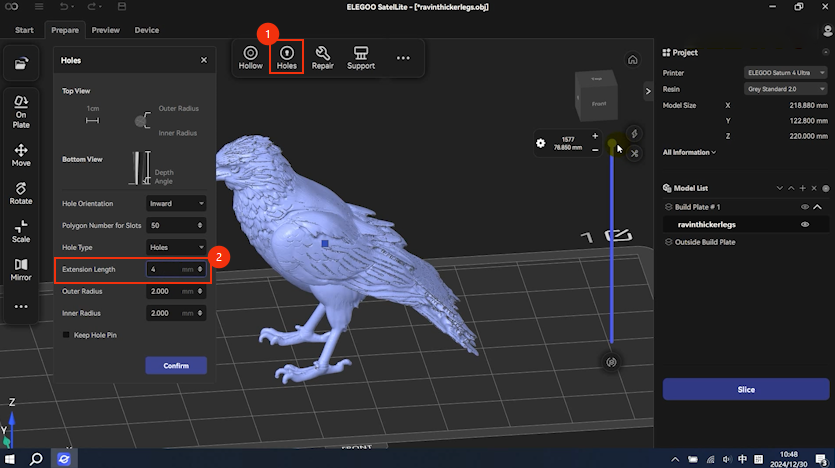Decrease layer with the minus button
The width and height of the screenshot is (835, 468).
tap(595, 150)
